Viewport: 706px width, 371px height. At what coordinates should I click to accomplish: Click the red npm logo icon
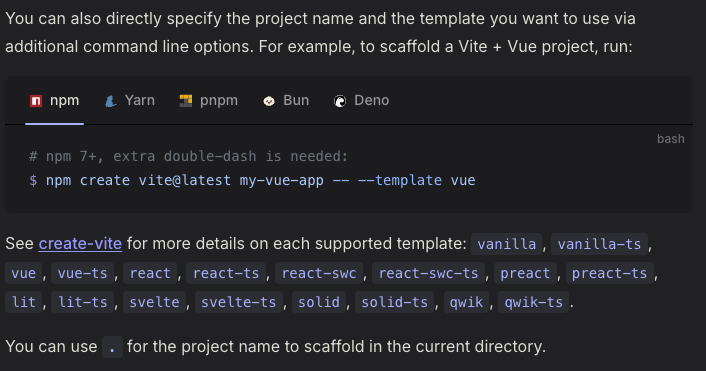click(36, 101)
